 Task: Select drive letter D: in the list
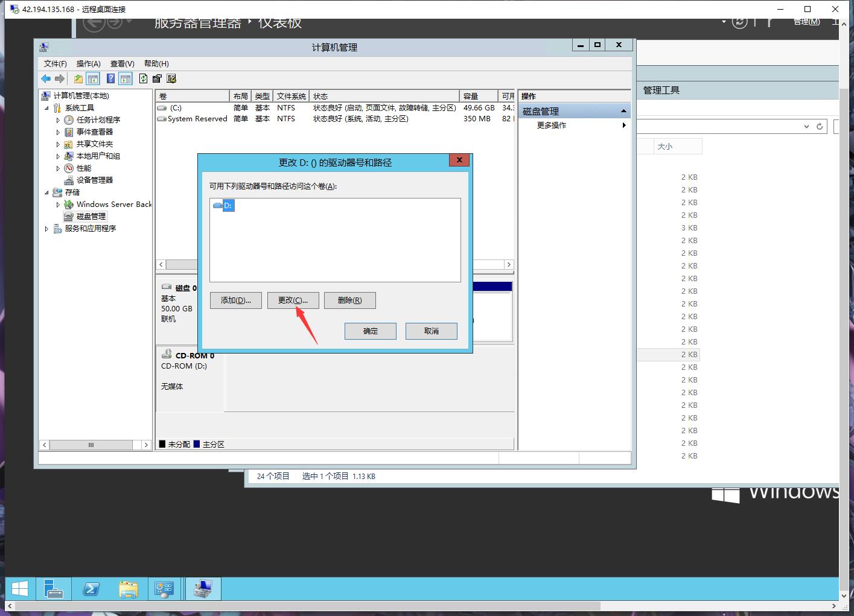[228, 205]
